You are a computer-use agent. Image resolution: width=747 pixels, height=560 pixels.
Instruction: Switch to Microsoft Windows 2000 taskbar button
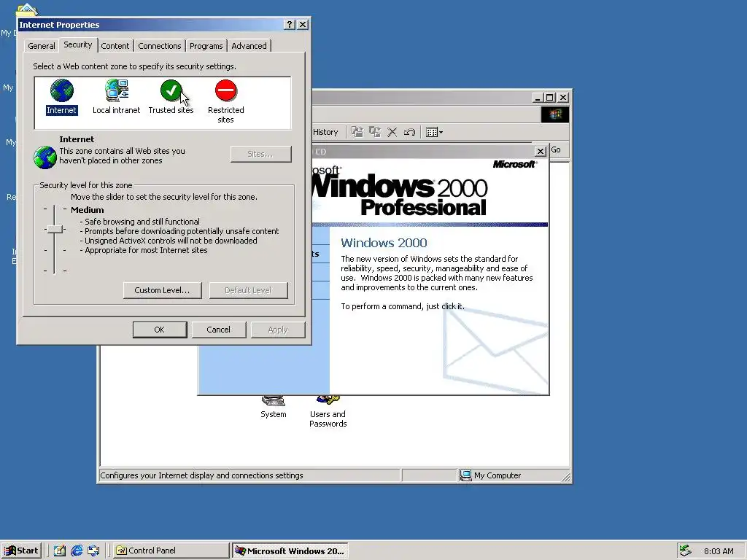point(290,551)
